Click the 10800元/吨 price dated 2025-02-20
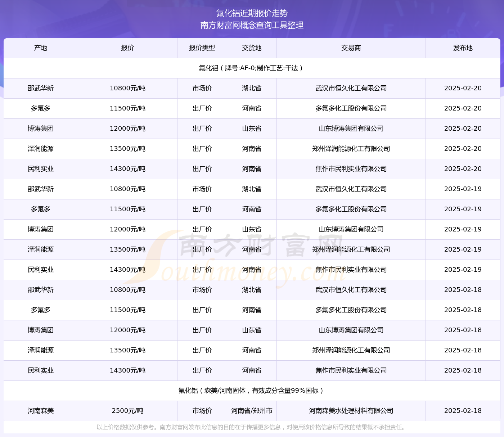This screenshot has height=437, width=504. point(127,88)
